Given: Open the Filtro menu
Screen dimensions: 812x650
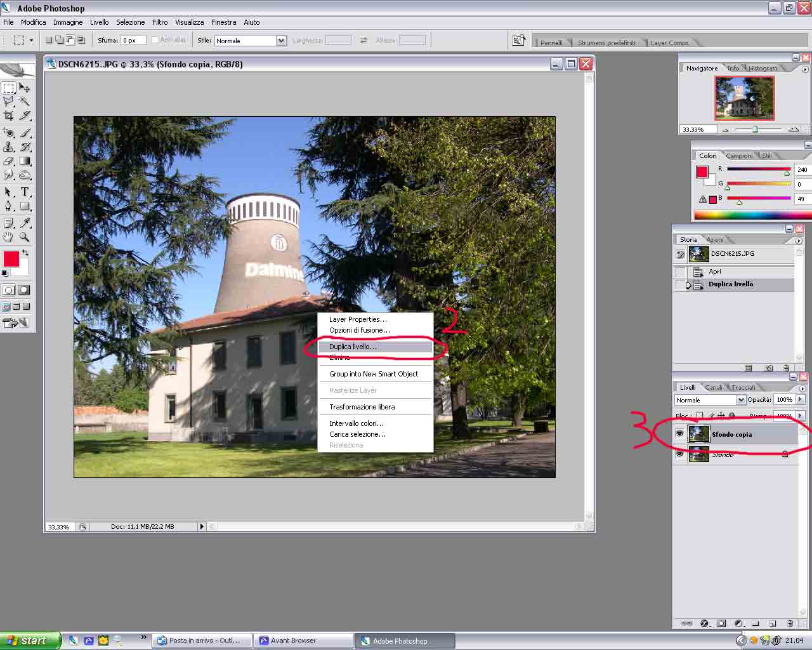Looking at the screenshot, I should pyautogui.click(x=160, y=22).
